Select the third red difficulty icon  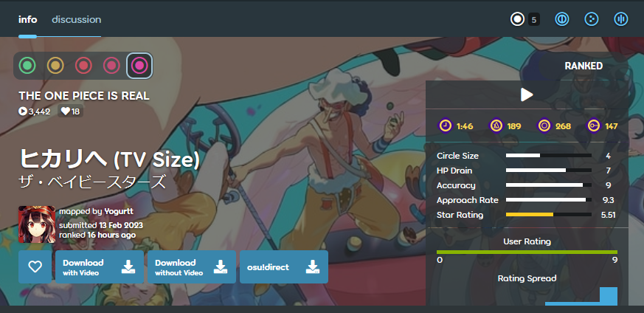(83, 65)
